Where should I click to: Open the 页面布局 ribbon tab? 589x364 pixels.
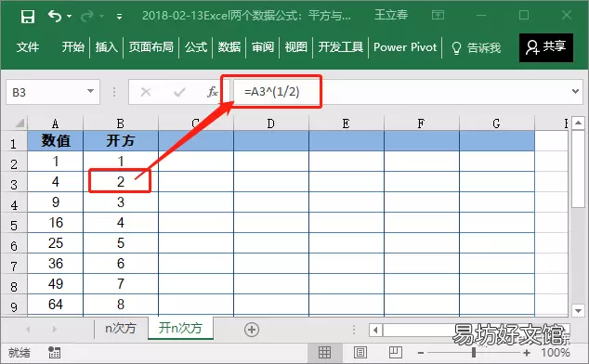point(151,47)
